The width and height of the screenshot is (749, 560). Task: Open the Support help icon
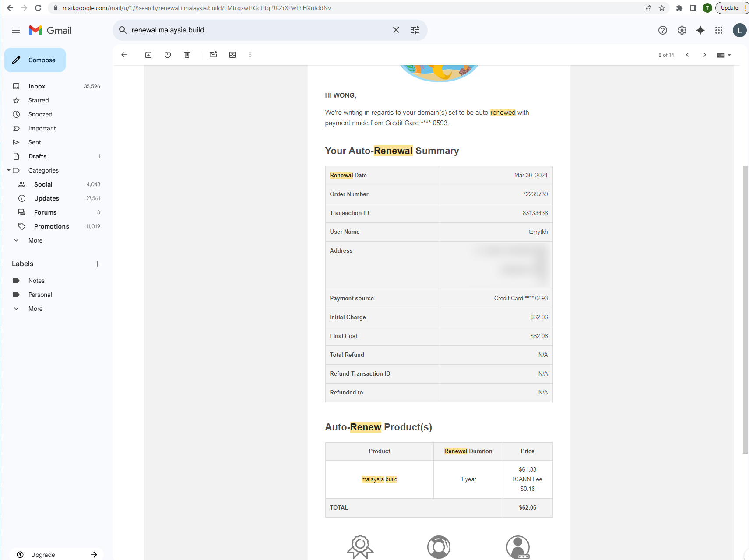pyautogui.click(x=663, y=30)
